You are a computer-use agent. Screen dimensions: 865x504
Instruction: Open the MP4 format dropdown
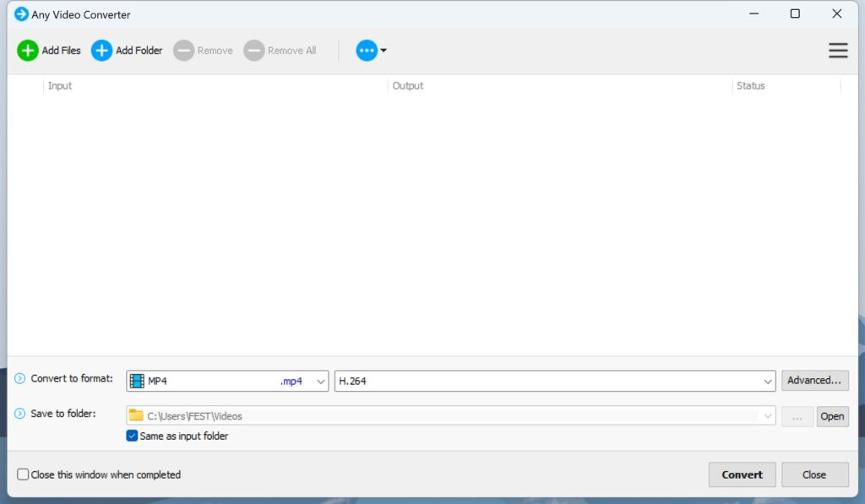coord(227,381)
